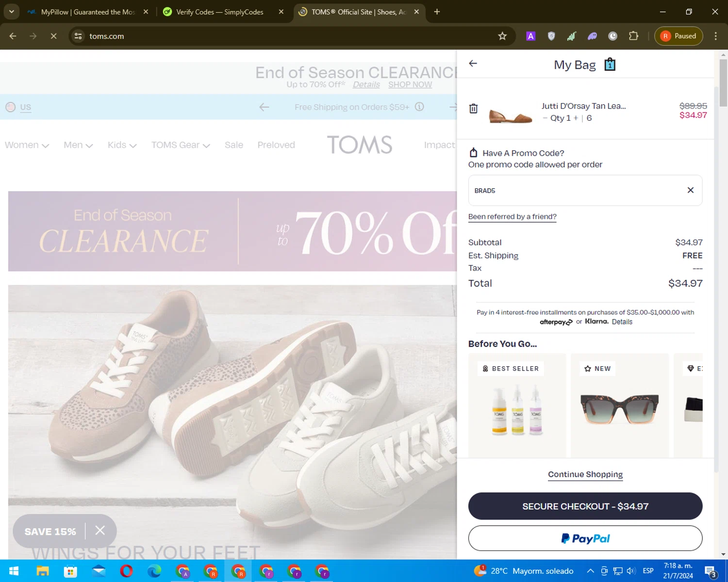Viewport: 728px width, 582px height.
Task: Click the toms.com address bar
Action: 291,36
